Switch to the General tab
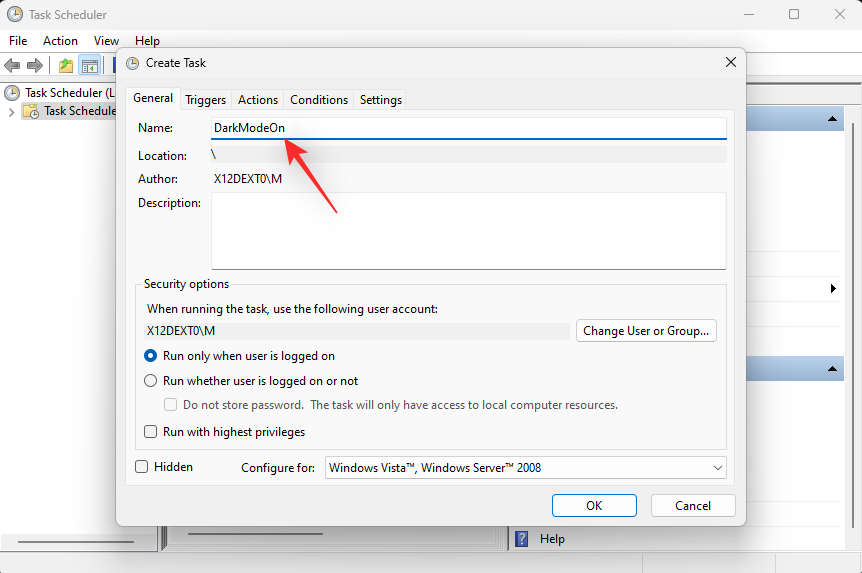Viewport: 862px width, 573px height. (x=153, y=98)
